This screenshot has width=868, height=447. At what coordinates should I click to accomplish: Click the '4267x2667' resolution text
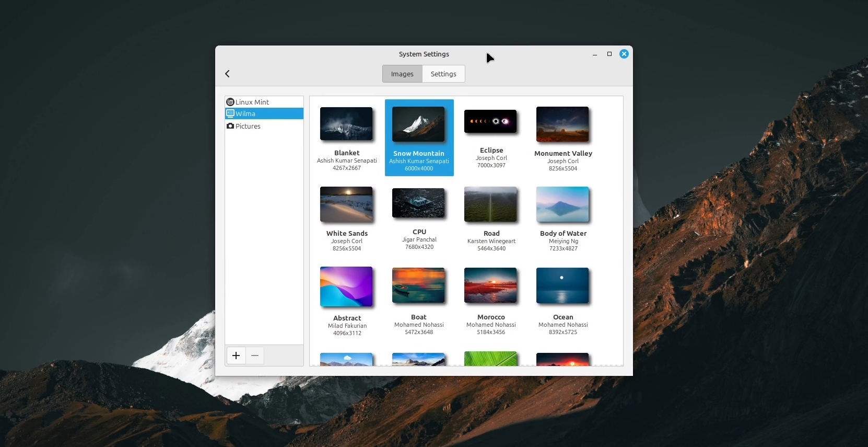pyautogui.click(x=347, y=168)
